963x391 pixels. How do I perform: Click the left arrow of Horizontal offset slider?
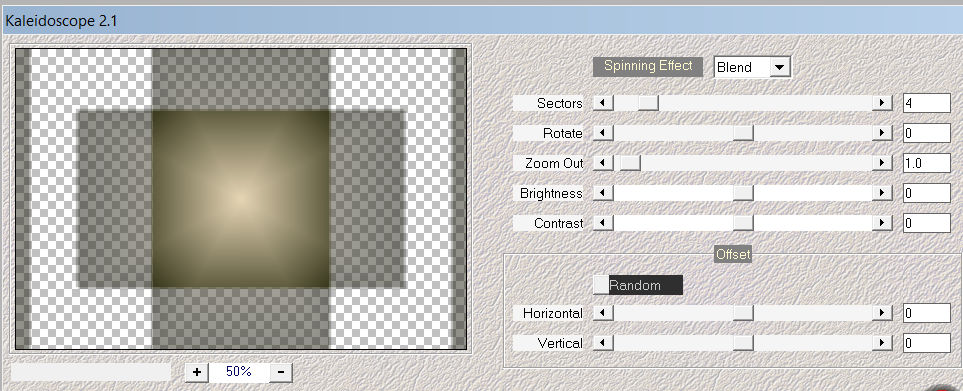(603, 313)
